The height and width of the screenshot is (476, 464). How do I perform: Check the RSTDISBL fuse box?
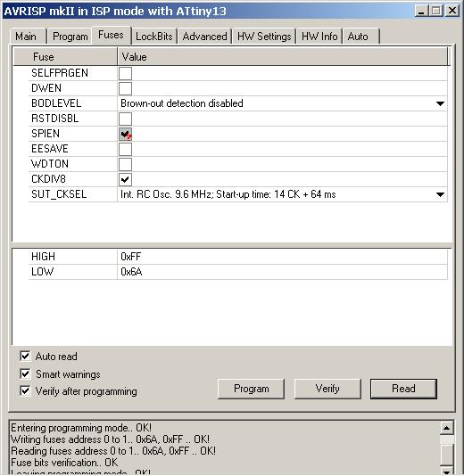pyautogui.click(x=125, y=119)
